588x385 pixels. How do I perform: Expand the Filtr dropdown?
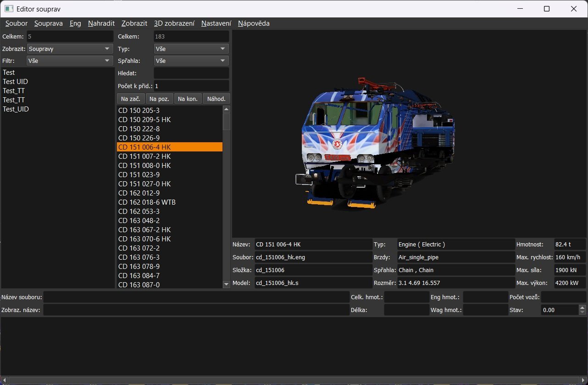pos(70,61)
